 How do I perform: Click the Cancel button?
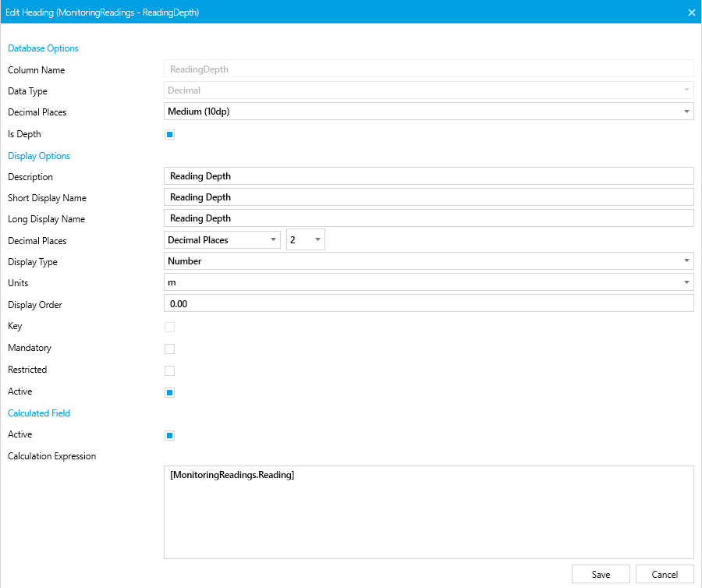click(665, 574)
